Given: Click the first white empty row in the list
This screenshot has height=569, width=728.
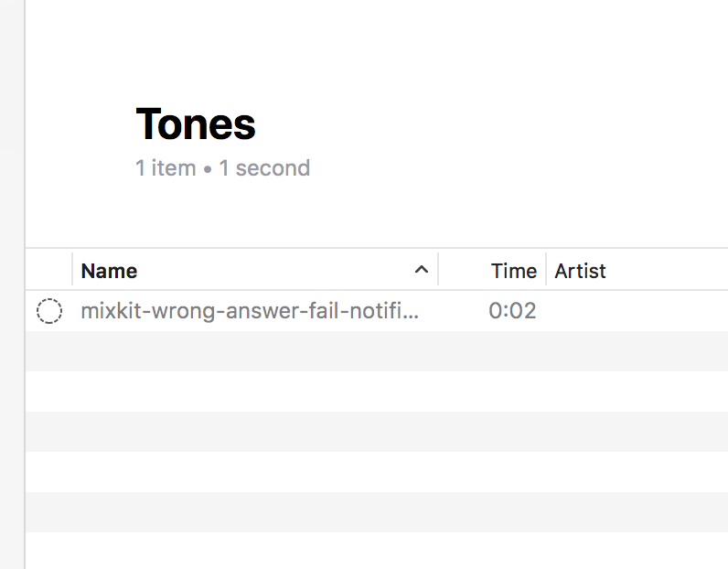Looking at the screenshot, I should pos(366,392).
